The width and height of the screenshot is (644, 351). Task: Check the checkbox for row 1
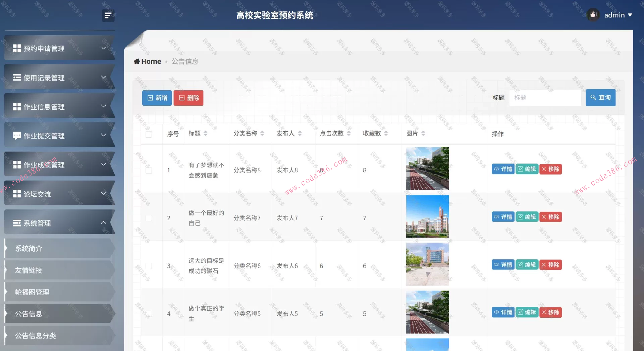(149, 170)
